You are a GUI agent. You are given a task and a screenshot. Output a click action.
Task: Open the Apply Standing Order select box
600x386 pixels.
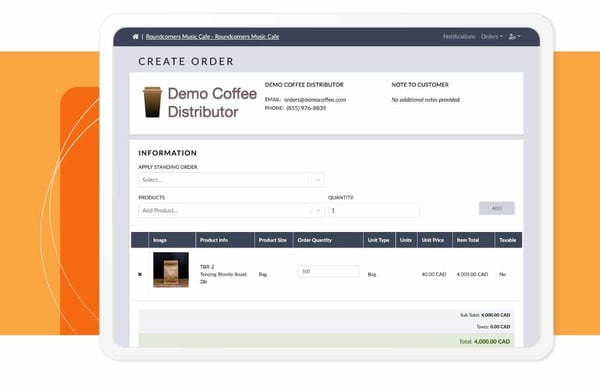(231, 180)
